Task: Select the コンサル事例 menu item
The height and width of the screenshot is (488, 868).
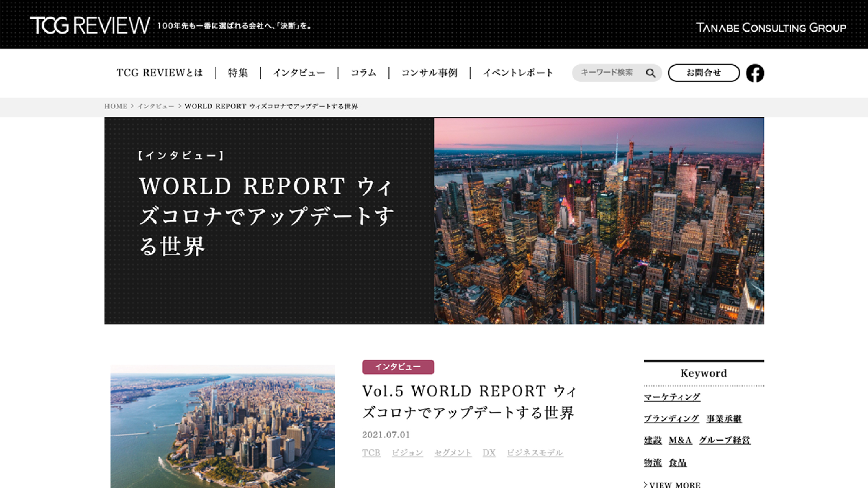Action: (x=430, y=73)
